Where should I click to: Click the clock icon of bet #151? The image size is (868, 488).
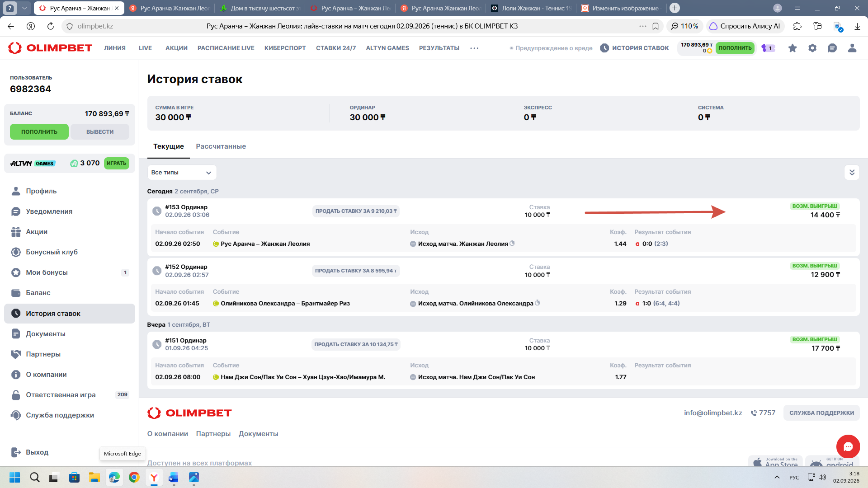point(157,344)
